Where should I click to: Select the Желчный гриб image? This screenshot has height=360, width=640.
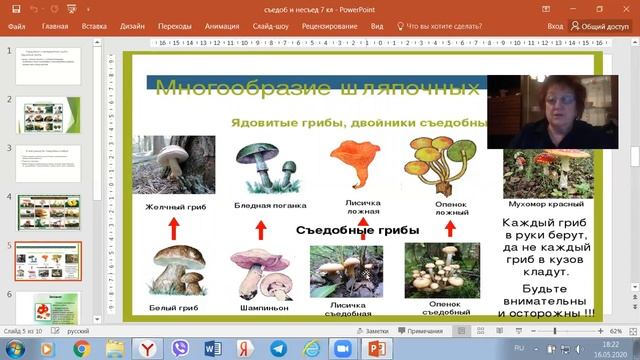[174, 164]
